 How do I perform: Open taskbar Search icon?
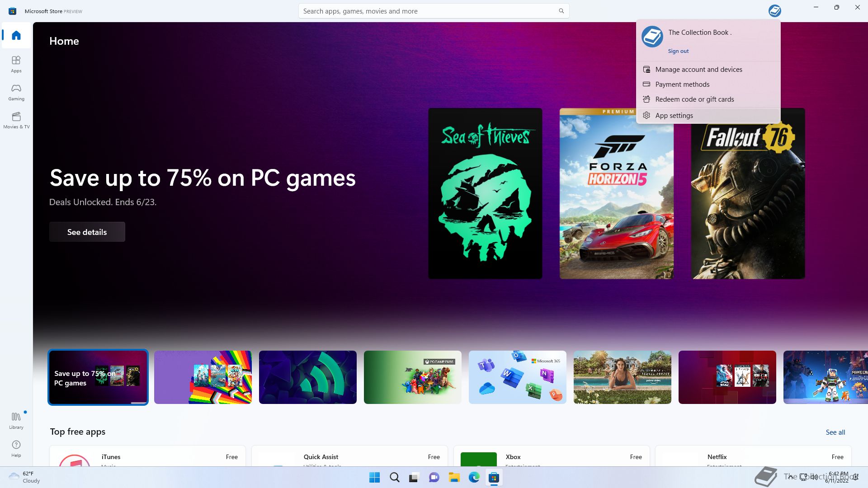tap(394, 478)
